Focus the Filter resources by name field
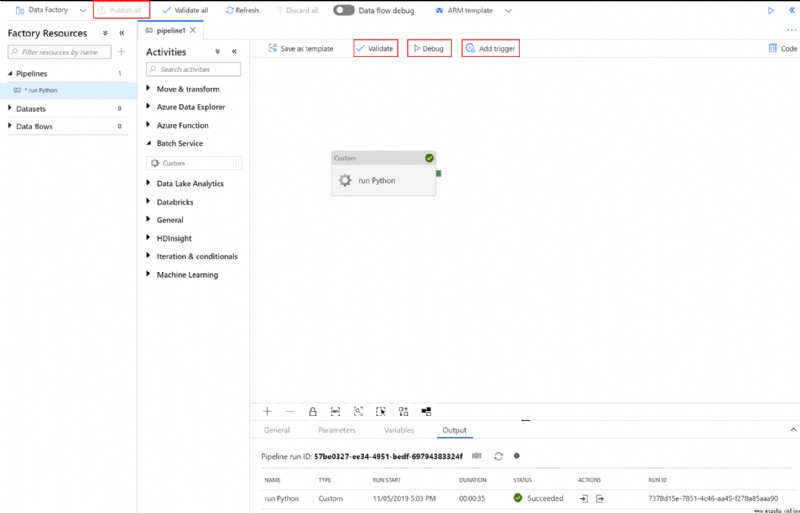Screen dimensions: 800x513 click(x=59, y=52)
